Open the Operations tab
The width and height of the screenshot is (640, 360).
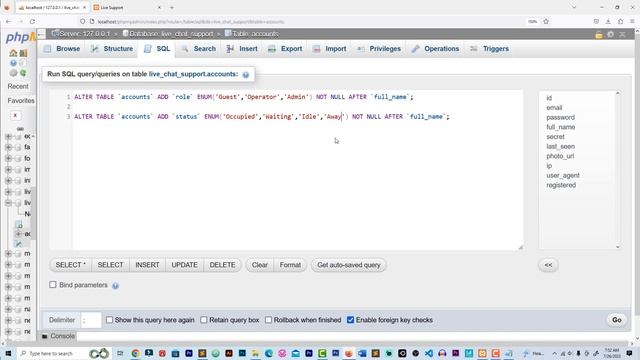(x=435, y=49)
